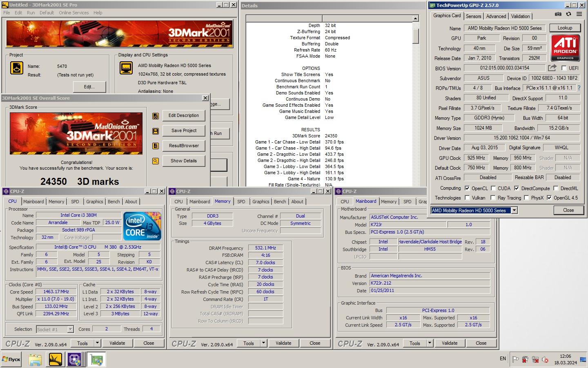
Task: Open the GPU selector dropdown in GPU-Z
Action: point(514,210)
